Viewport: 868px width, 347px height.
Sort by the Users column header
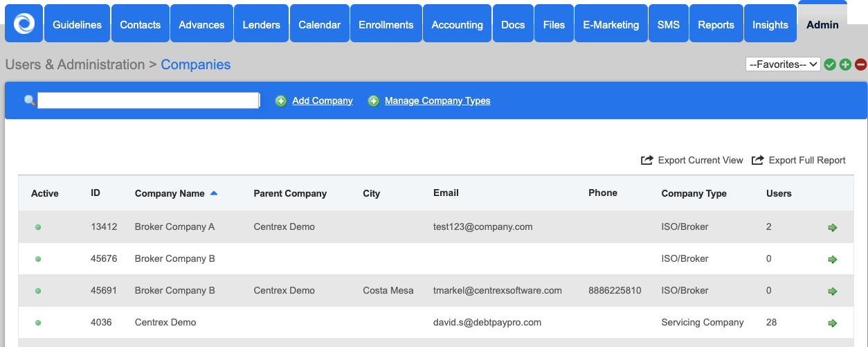[779, 193]
